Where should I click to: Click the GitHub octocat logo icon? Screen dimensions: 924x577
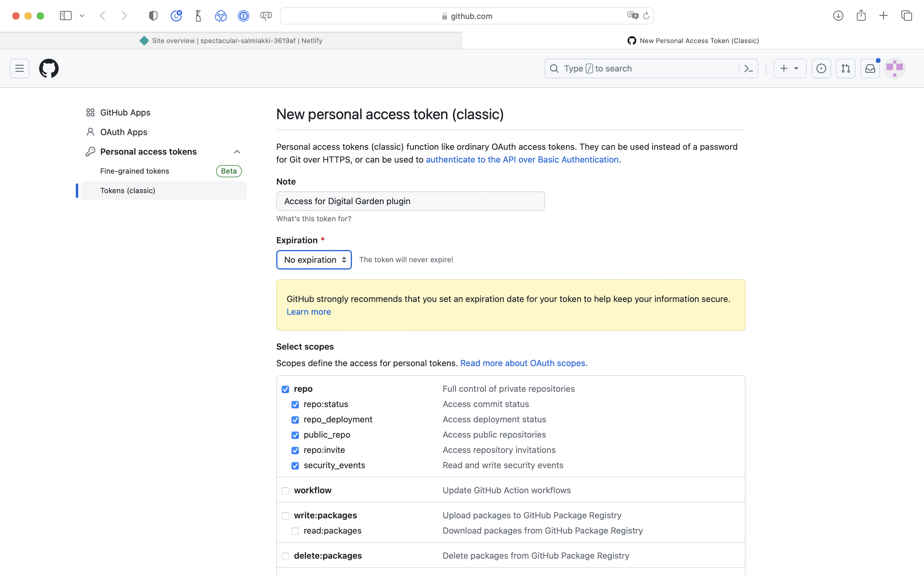[49, 68]
